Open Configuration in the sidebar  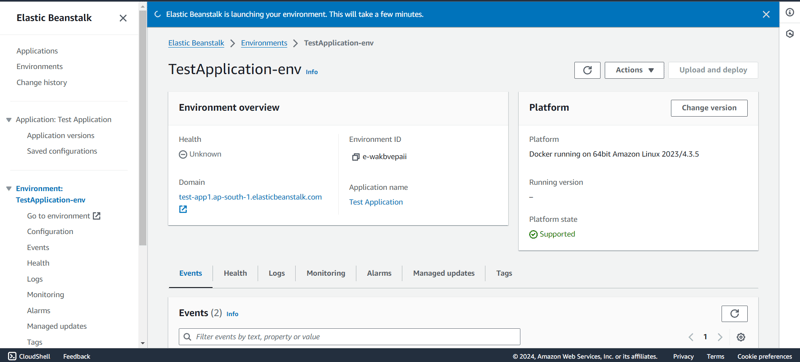tap(50, 231)
